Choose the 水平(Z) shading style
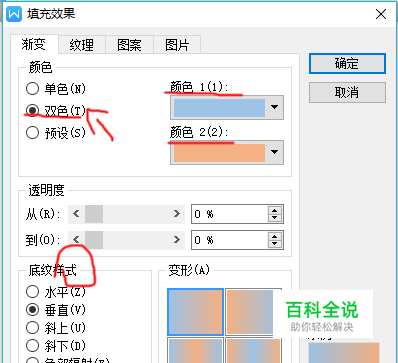The width and height of the screenshot is (398, 363). pos(32,292)
